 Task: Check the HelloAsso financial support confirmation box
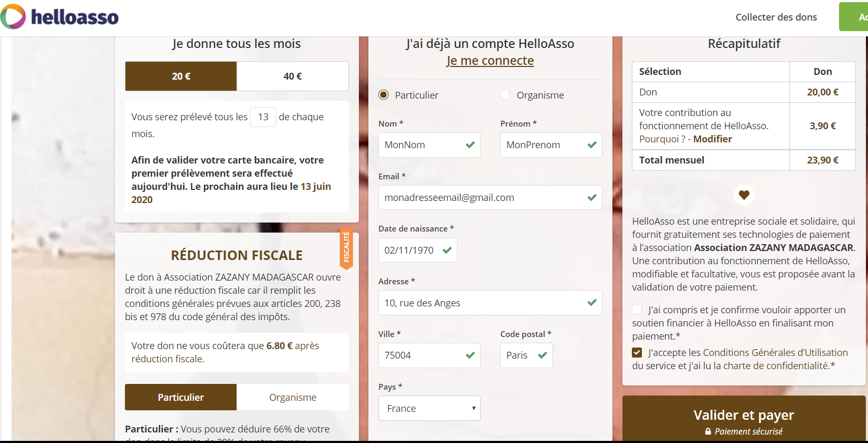point(637,310)
